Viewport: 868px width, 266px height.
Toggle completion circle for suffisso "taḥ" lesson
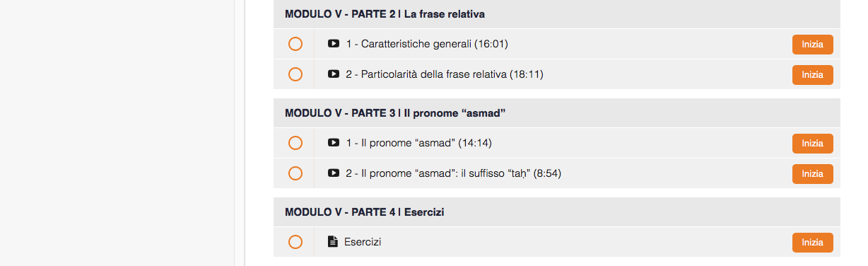(x=295, y=173)
